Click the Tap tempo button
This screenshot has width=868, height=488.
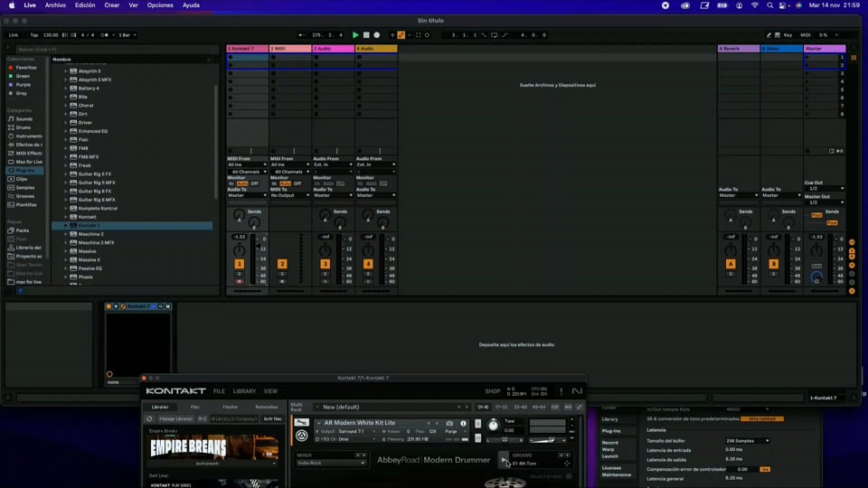[34, 35]
